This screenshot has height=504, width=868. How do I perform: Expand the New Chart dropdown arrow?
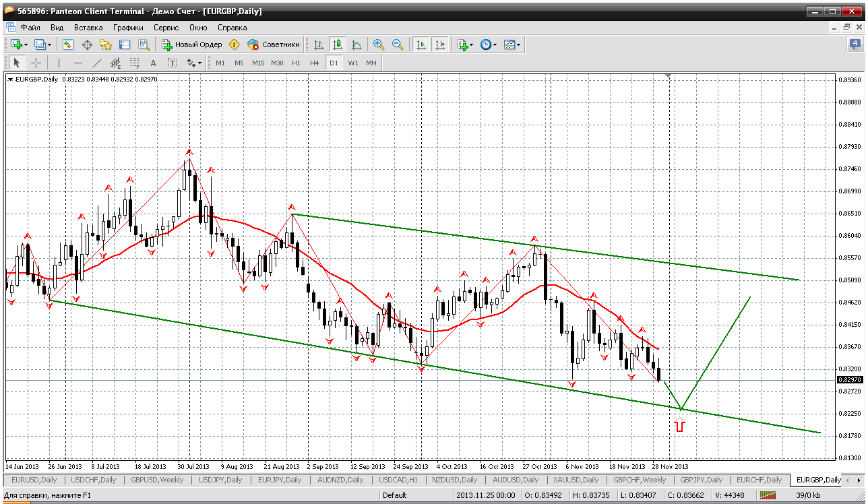pyautogui.click(x=26, y=44)
